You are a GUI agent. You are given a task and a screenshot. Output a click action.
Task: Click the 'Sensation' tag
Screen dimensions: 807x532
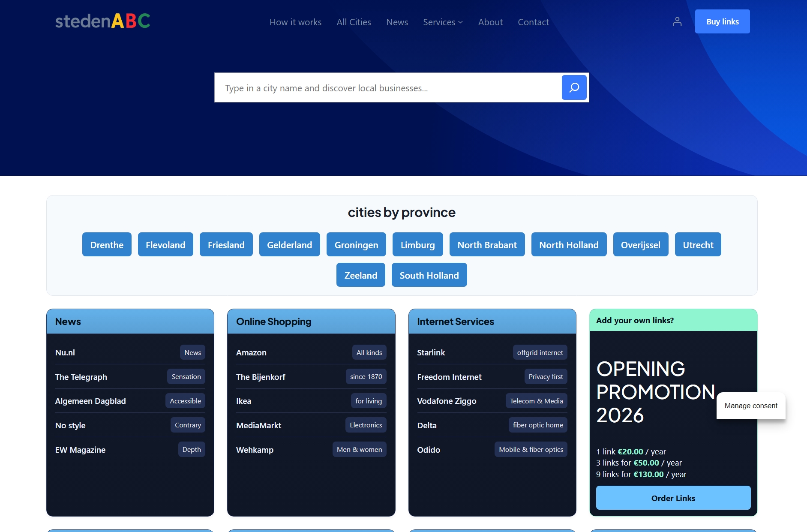click(x=186, y=376)
